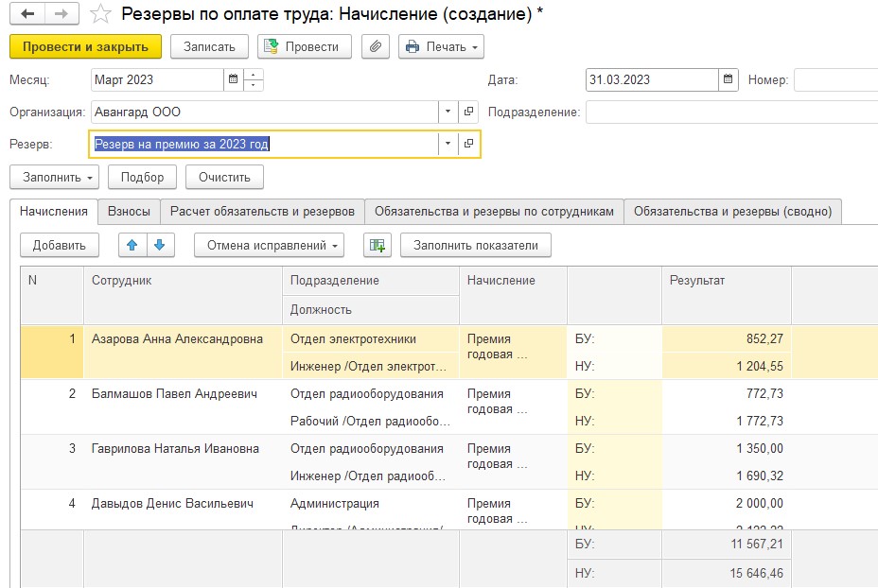Focus the Месяц input field
Image resolution: width=878 pixels, height=588 pixels.
(157, 79)
